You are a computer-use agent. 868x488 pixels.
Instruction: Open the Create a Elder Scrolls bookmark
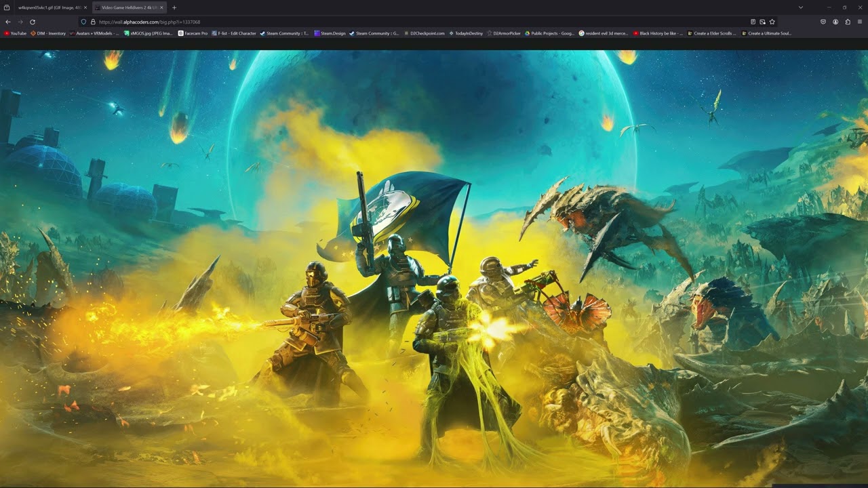[712, 33]
